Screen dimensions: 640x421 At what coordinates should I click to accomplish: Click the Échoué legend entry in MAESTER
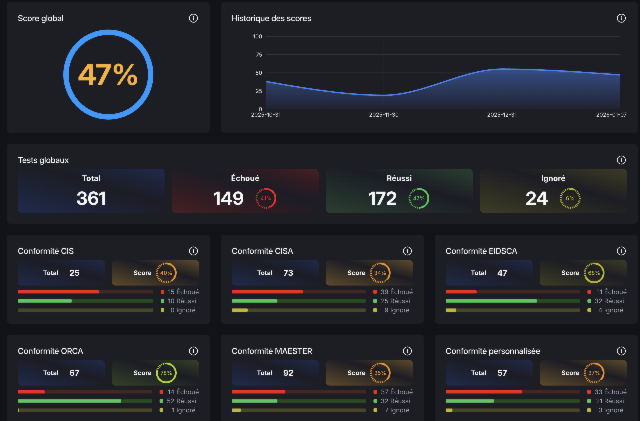[393, 392]
